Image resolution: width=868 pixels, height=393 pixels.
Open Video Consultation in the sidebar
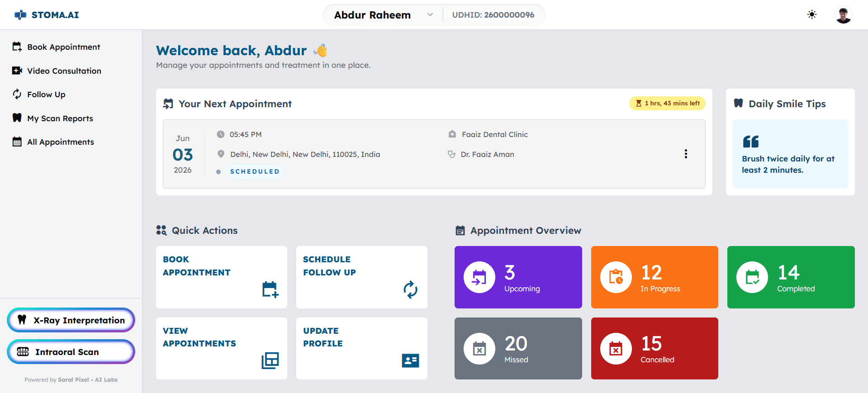[x=71, y=71]
